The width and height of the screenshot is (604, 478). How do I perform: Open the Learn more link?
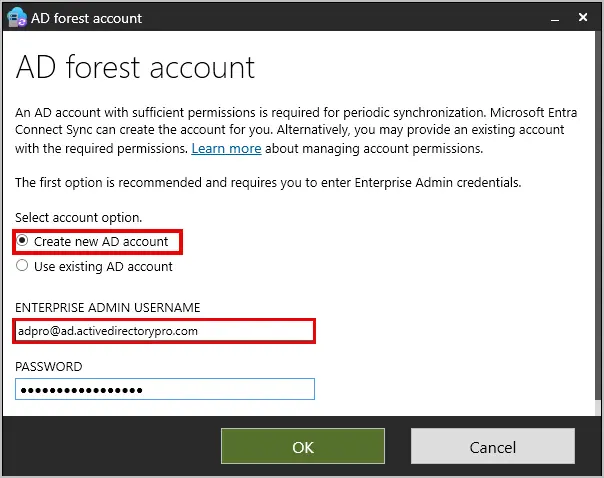pos(226,148)
